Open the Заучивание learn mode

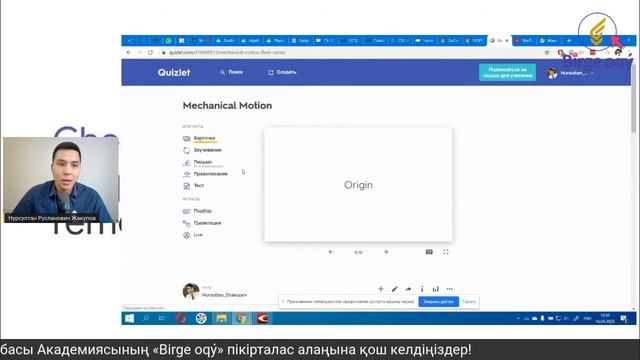click(207, 150)
